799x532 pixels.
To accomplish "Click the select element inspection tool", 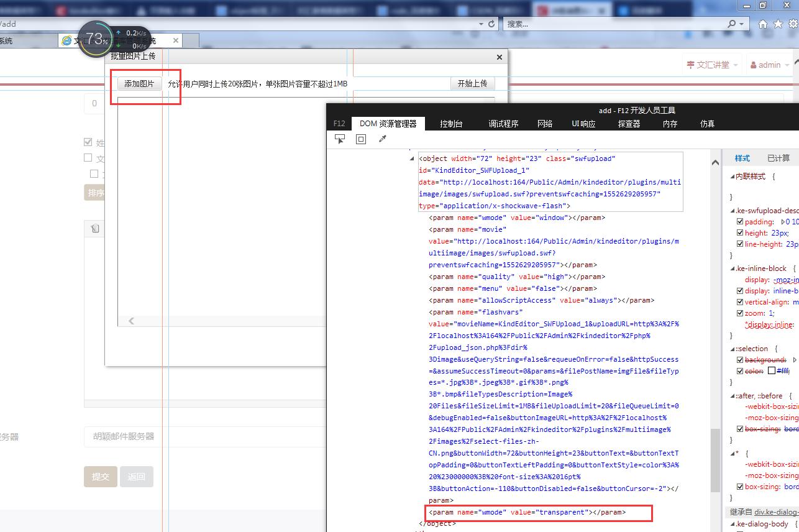I will (340, 139).
